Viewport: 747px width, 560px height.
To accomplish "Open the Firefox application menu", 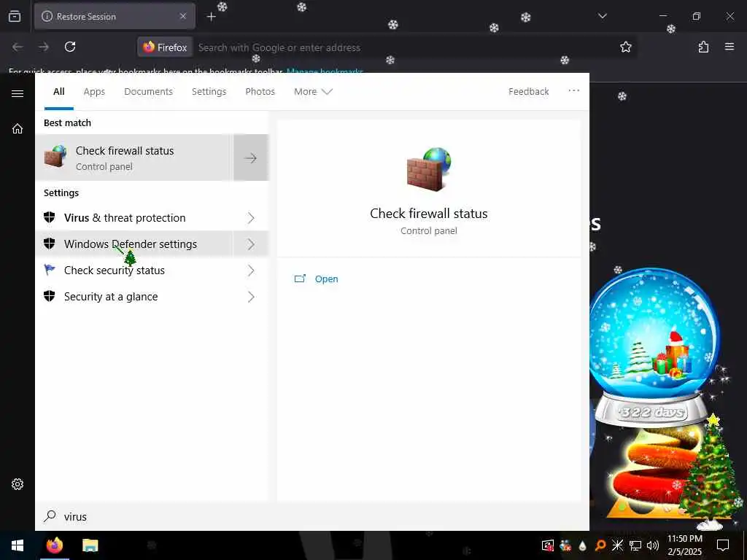I will tap(729, 47).
